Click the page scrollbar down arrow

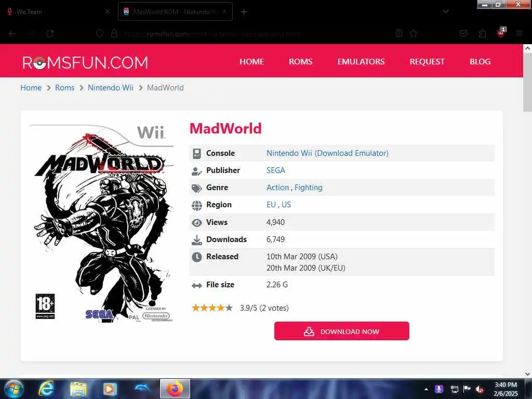pyautogui.click(x=527, y=374)
